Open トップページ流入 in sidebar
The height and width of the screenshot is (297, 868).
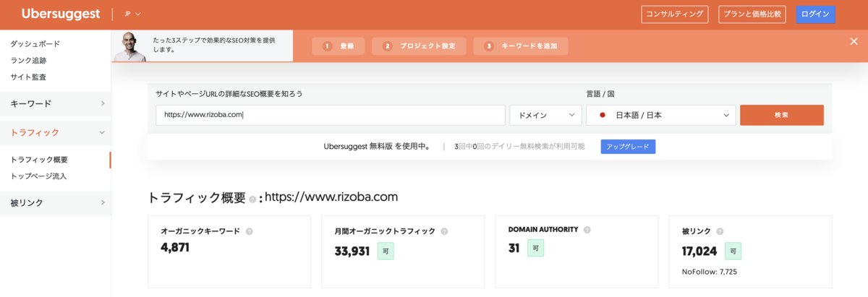(38, 176)
